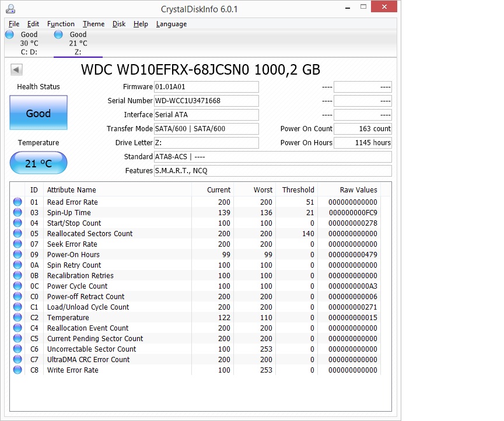The height and width of the screenshot is (421, 504).
Task: Open the Edit menu
Action: [33, 24]
